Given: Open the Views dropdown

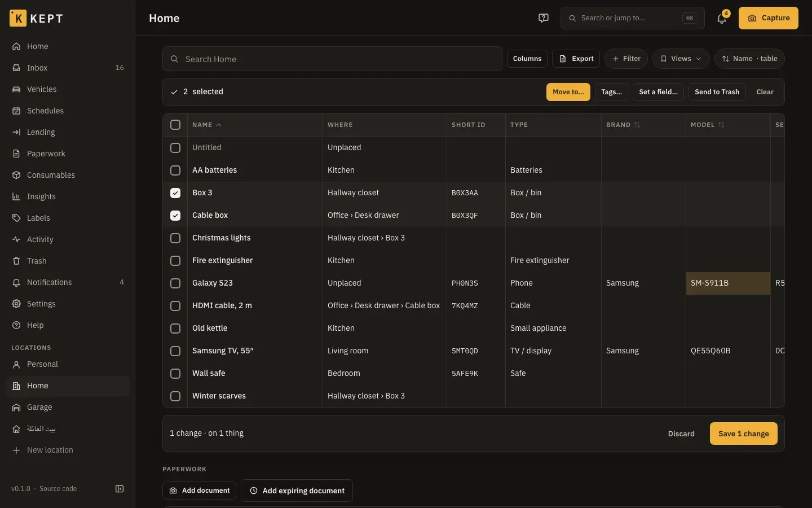Looking at the screenshot, I should click(681, 59).
